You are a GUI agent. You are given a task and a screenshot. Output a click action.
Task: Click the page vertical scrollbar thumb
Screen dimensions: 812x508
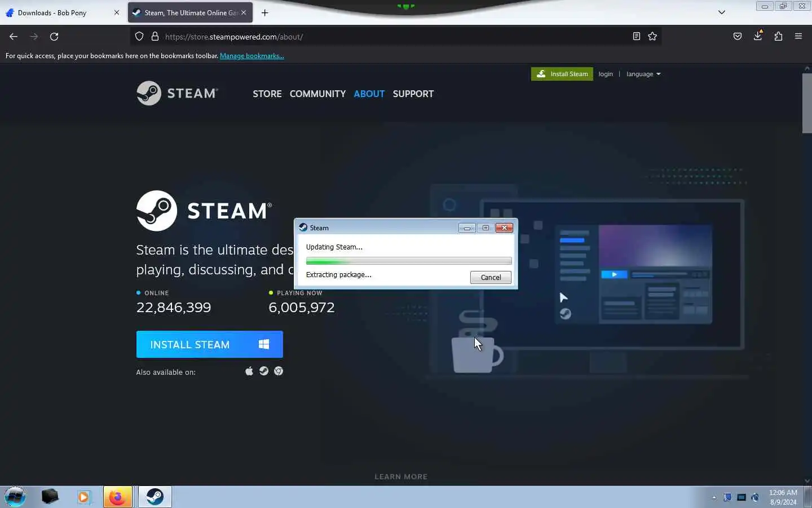click(807, 103)
